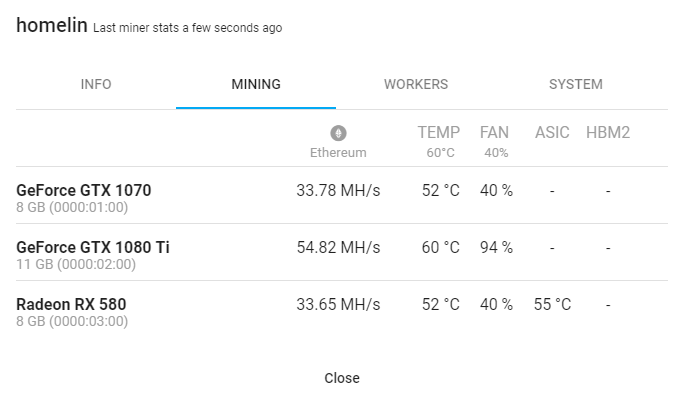Click the HBM2 column header
This screenshot has height=398, width=684.
pos(608,132)
